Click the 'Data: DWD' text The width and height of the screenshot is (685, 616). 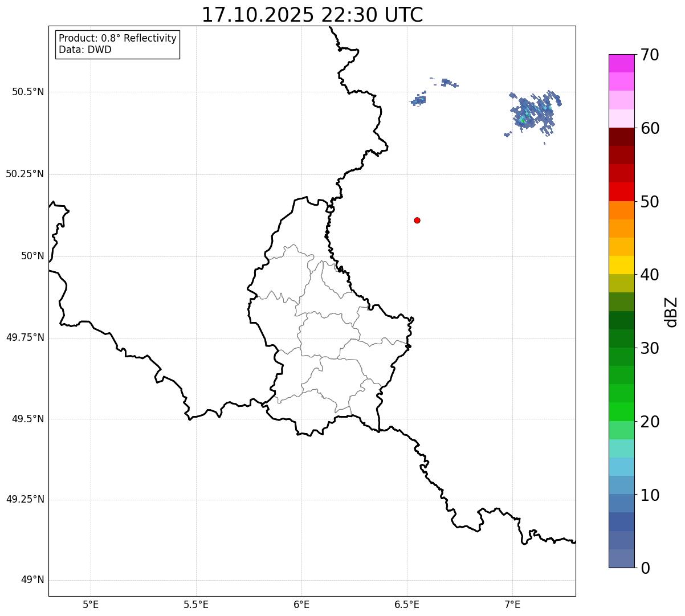coord(85,50)
